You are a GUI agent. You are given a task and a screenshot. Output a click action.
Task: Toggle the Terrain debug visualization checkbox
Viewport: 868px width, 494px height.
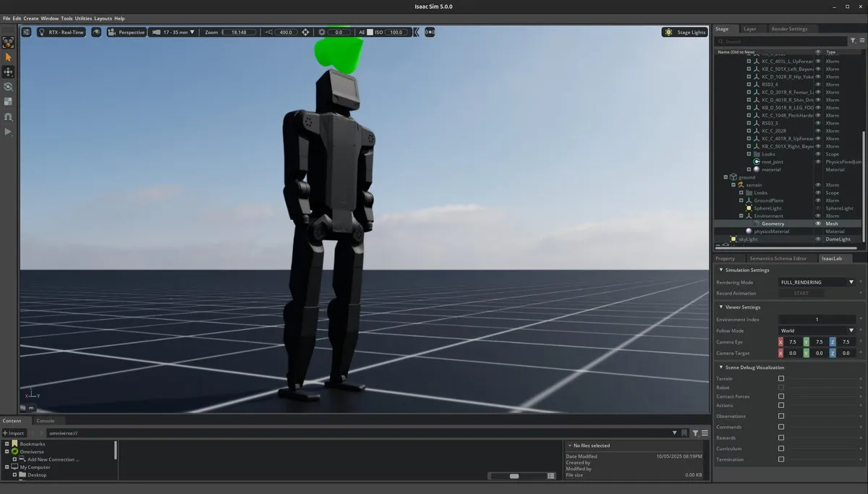coord(781,378)
